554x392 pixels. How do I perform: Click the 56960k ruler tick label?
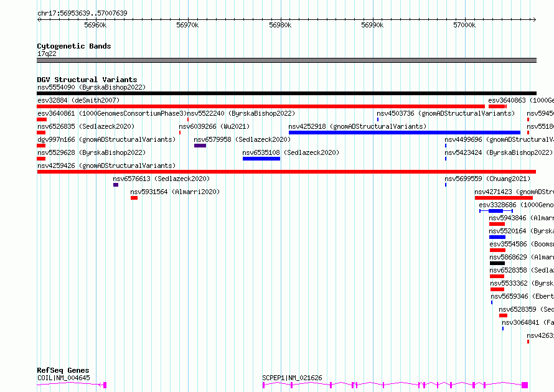tap(95, 25)
